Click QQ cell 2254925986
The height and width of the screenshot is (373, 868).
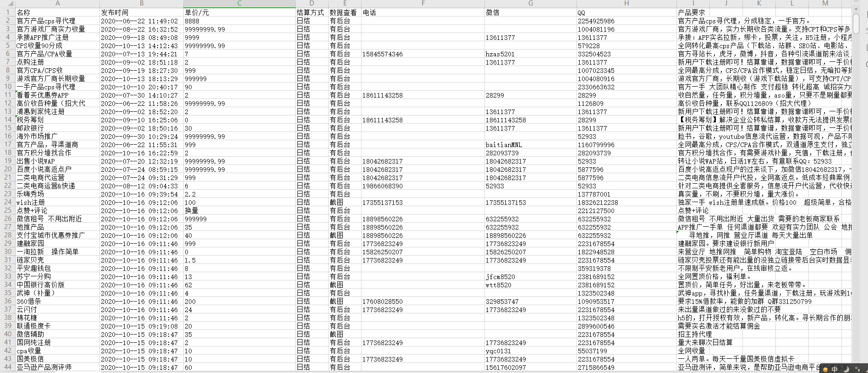626,21
